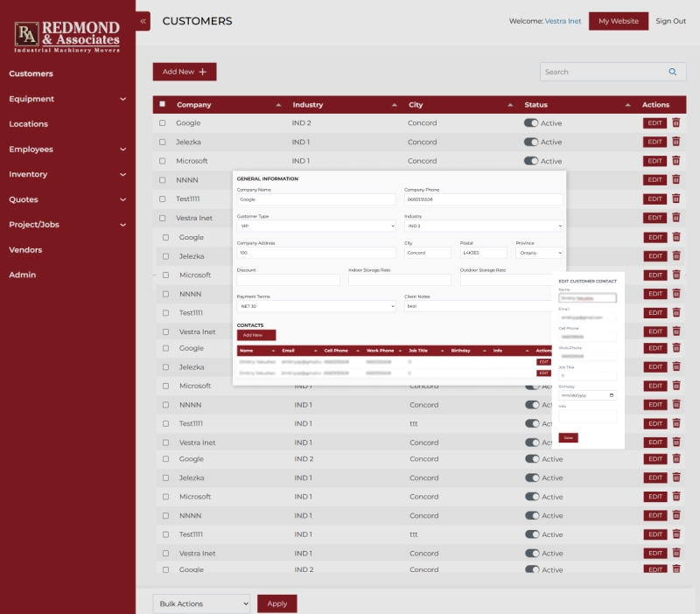700x614 pixels.
Task: Sort the Status column using its arrow
Action: tap(628, 105)
